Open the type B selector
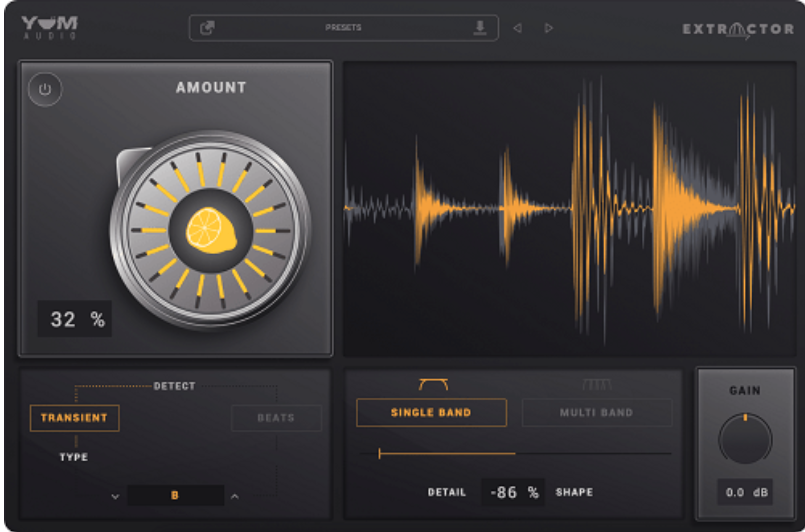The width and height of the screenshot is (805, 532). [x=176, y=496]
